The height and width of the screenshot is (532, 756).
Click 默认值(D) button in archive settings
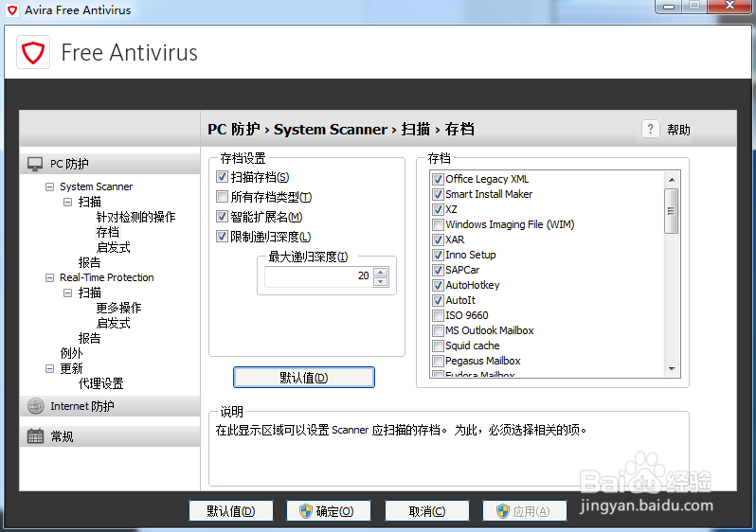click(x=304, y=378)
